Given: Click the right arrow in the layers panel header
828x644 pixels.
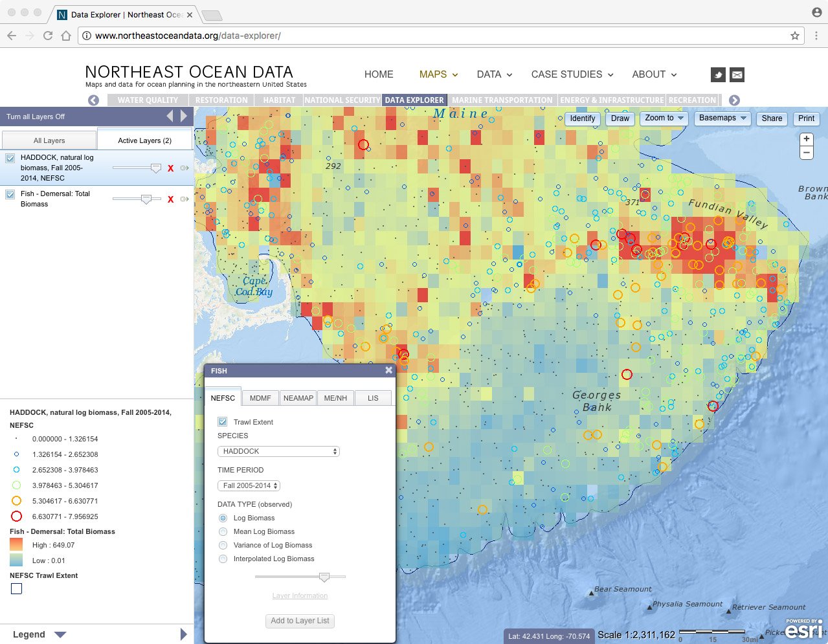Looking at the screenshot, I should click(x=184, y=116).
